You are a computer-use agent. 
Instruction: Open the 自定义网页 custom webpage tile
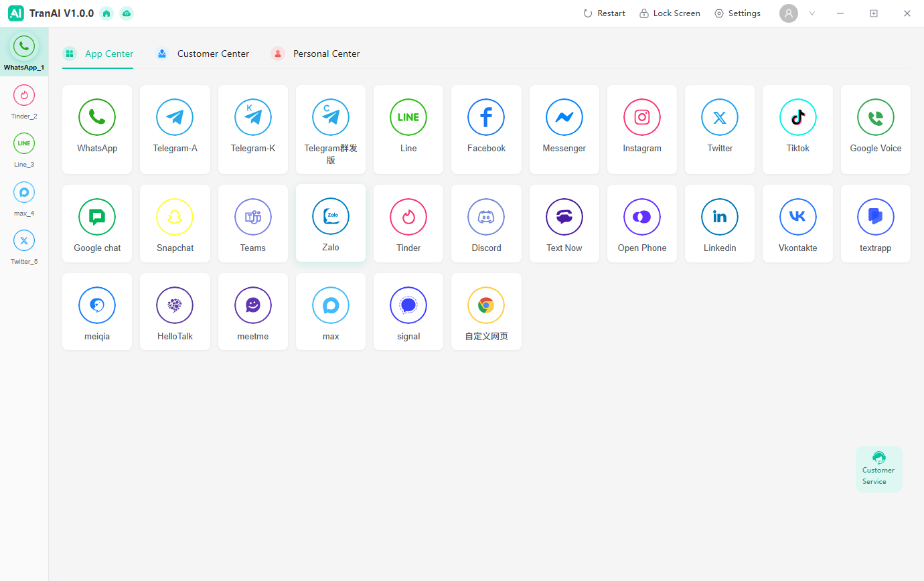486,311
